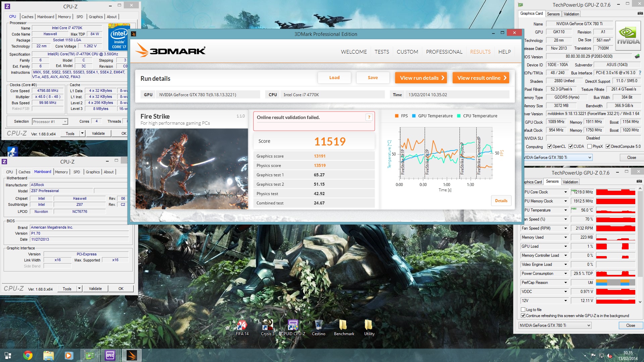Uncheck Continue refreshing in background option
644x362 pixels.
[x=523, y=316]
